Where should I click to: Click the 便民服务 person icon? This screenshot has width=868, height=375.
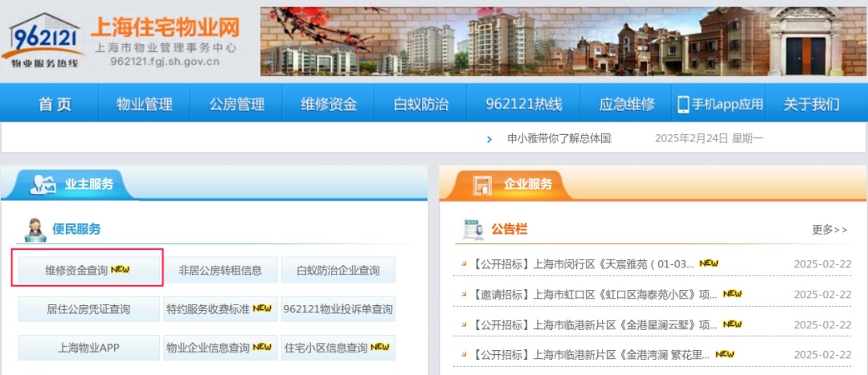point(35,230)
